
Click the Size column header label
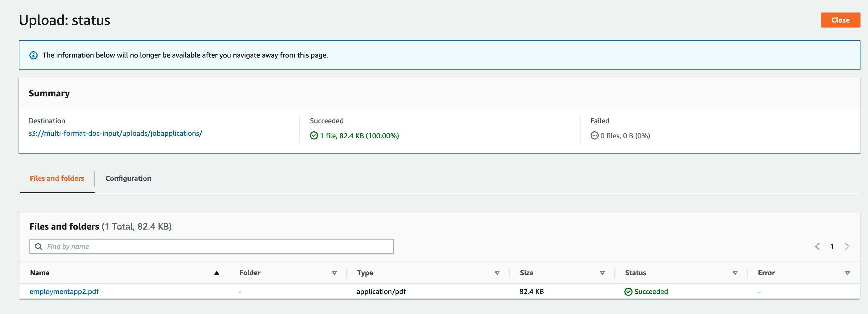tap(526, 273)
